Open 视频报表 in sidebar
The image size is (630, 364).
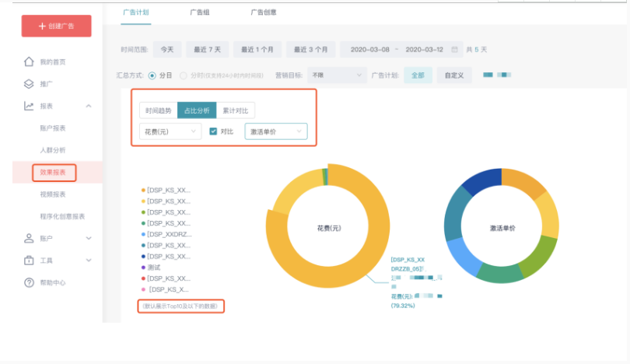(53, 194)
